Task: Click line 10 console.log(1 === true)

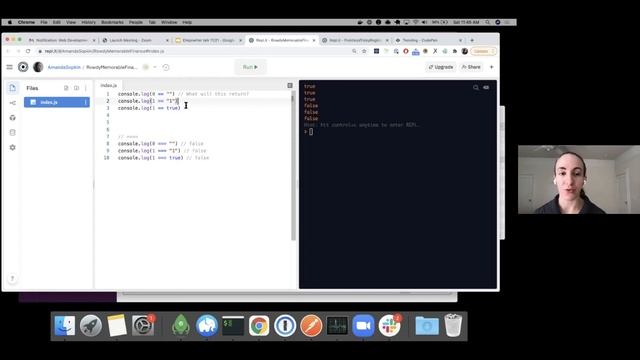Action: (151, 158)
